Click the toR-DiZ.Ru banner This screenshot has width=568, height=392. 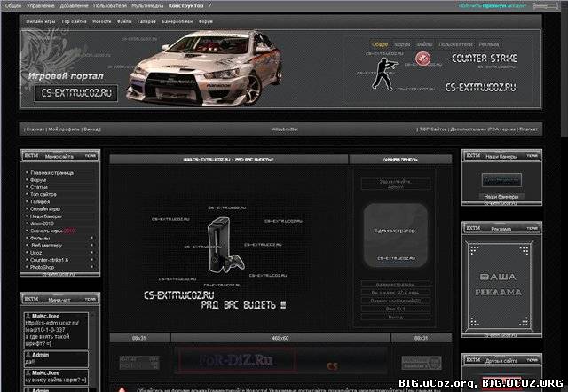pyautogui.click(x=237, y=360)
